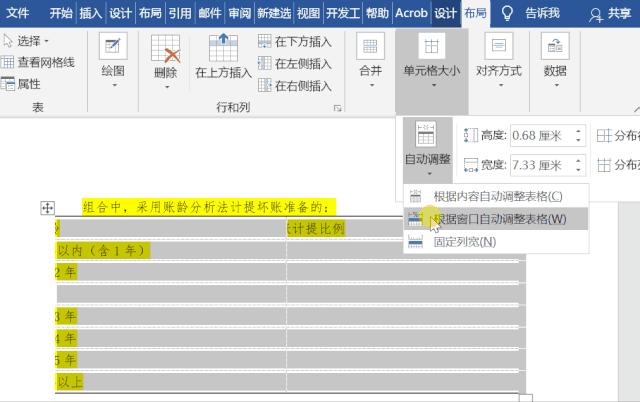Click the 共享 share button
Screen dimensions: 640x402
[x=611, y=14]
